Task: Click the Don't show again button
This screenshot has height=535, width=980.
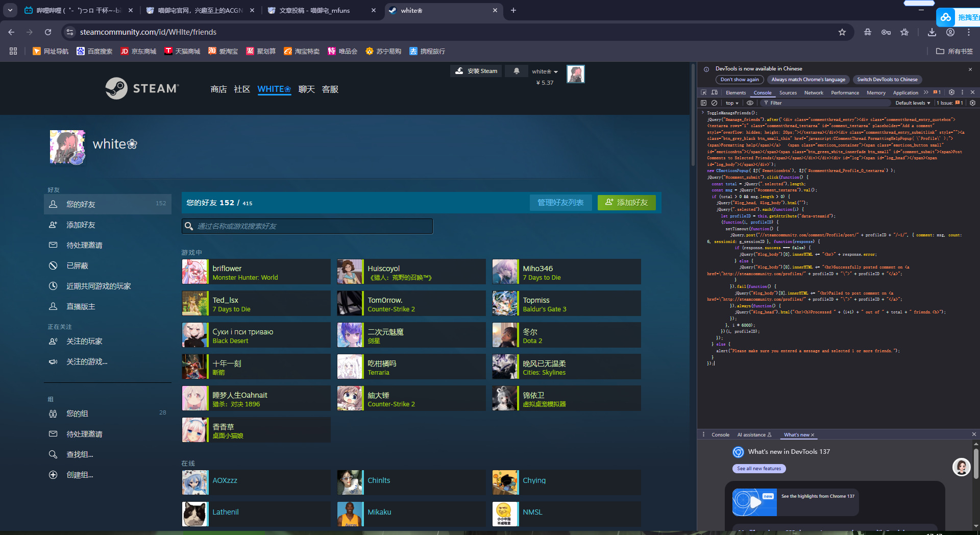Action: 740,80
